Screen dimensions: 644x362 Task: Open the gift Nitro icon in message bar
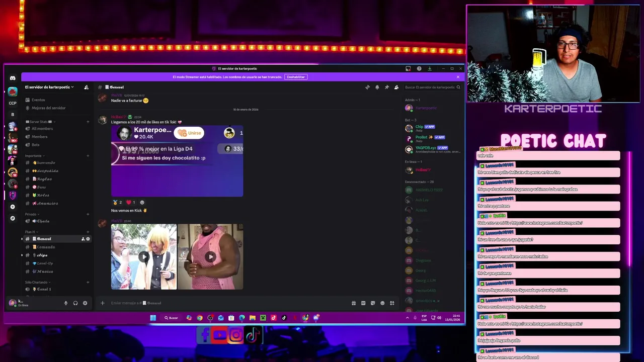pos(354,303)
